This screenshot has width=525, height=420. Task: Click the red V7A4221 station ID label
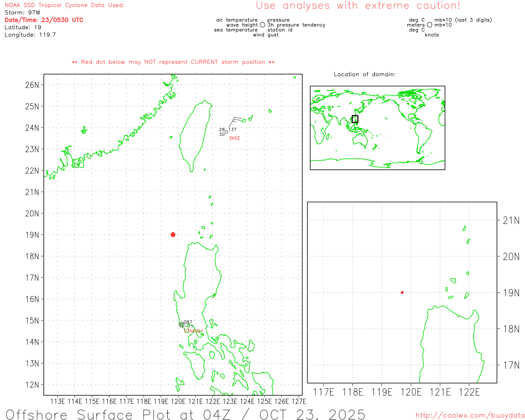pyautogui.click(x=194, y=331)
